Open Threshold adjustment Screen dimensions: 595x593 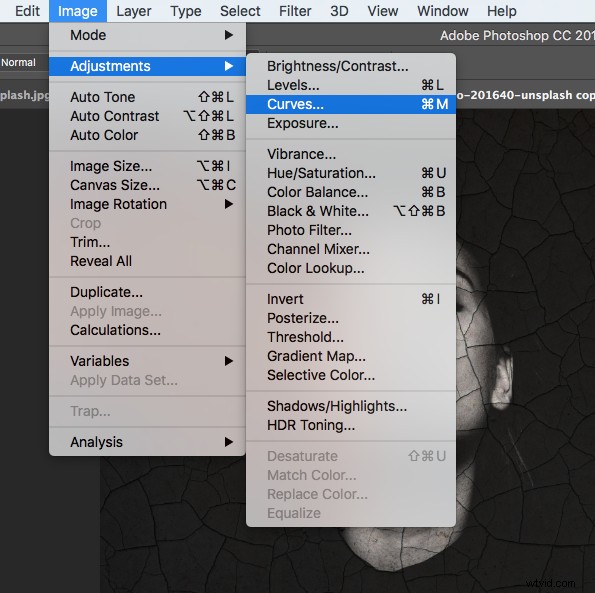(351, 337)
